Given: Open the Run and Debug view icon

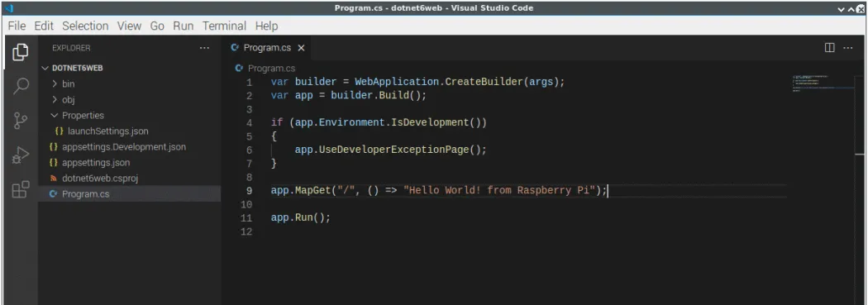Looking at the screenshot, I should [x=21, y=155].
